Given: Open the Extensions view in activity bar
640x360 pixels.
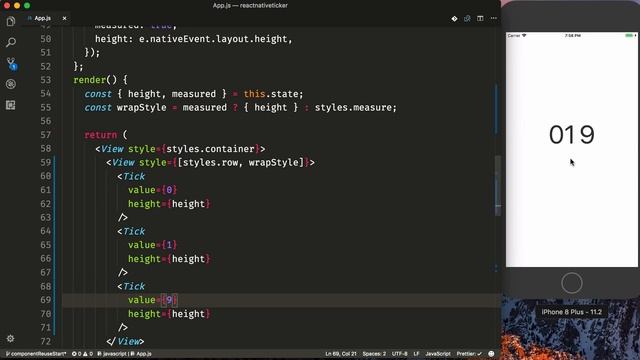Looking at the screenshot, I should (11, 105).
